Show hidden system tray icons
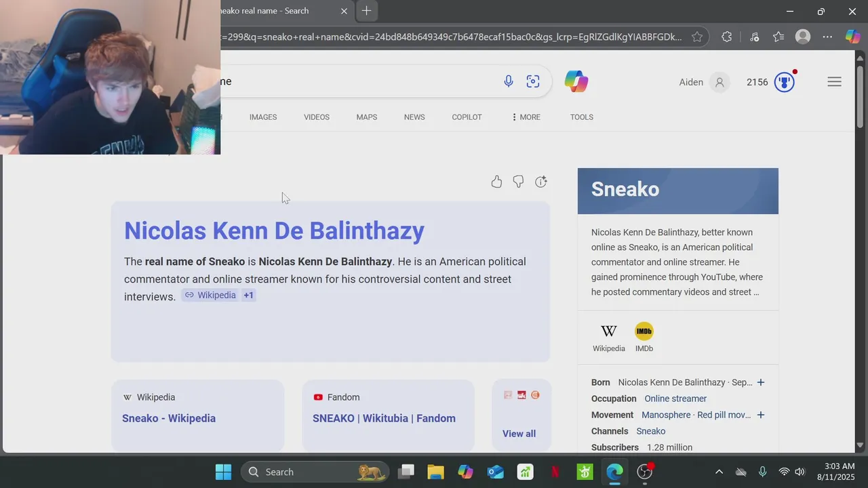 coord(719,472)
